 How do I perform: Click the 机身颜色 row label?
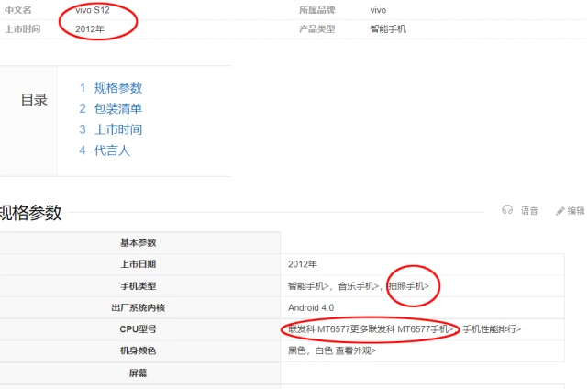coord(138,350)
